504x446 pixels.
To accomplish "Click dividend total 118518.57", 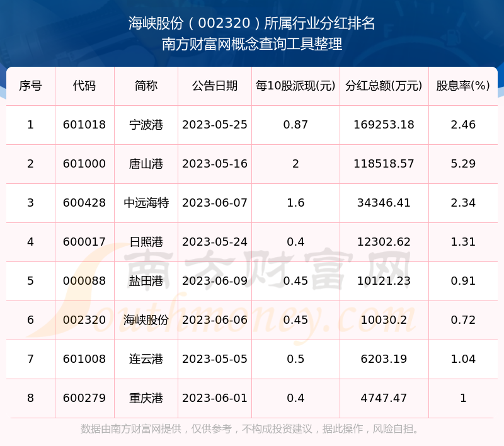I will [x=384, y=164].
